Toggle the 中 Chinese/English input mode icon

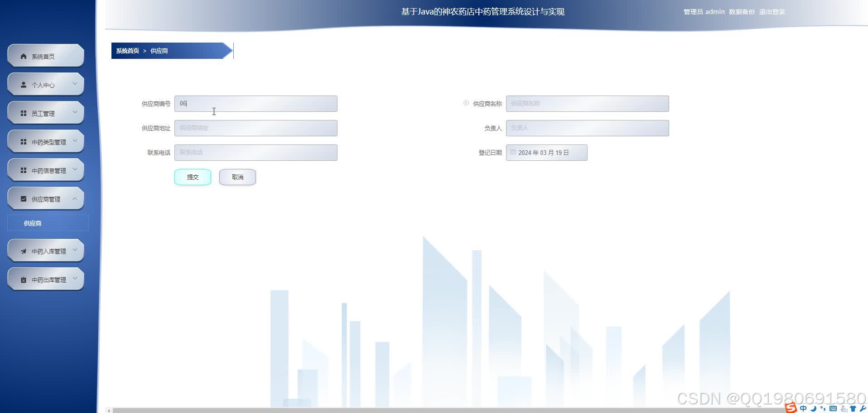coord(803,408)
